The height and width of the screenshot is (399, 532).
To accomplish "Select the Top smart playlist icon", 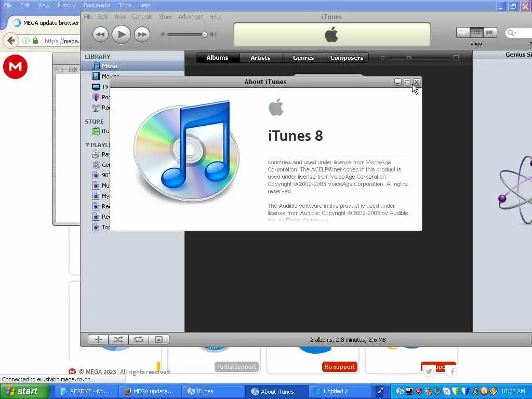I will tap(96, 227).
